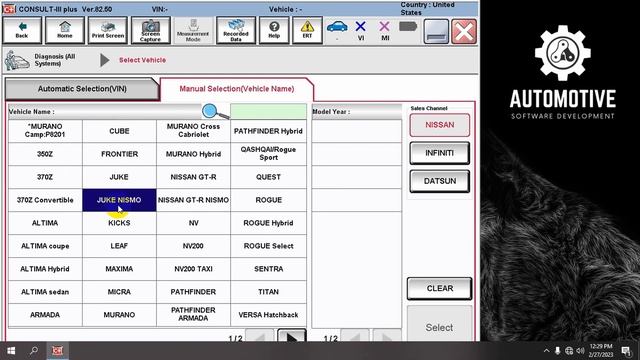Image resolution: width=640 pixels, height=360 pixels.
Task: Choose the INFINITI sales channel
Action: point(440,153)
